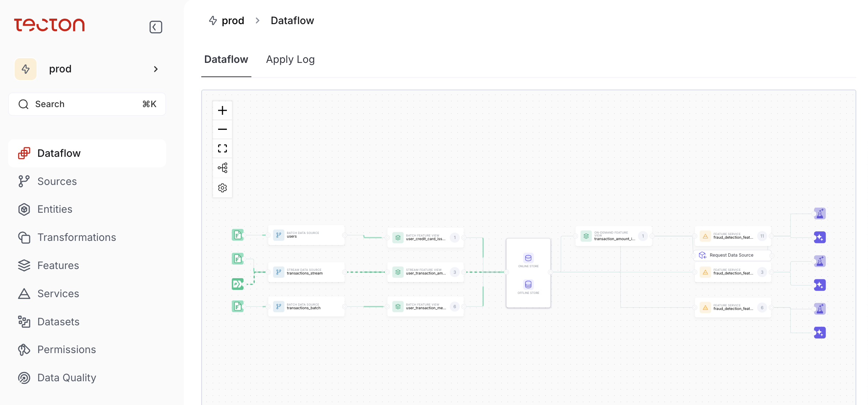Go to the Data Quality page
Image resolution: width=868 pixels, height=405 pixels.
67,378
